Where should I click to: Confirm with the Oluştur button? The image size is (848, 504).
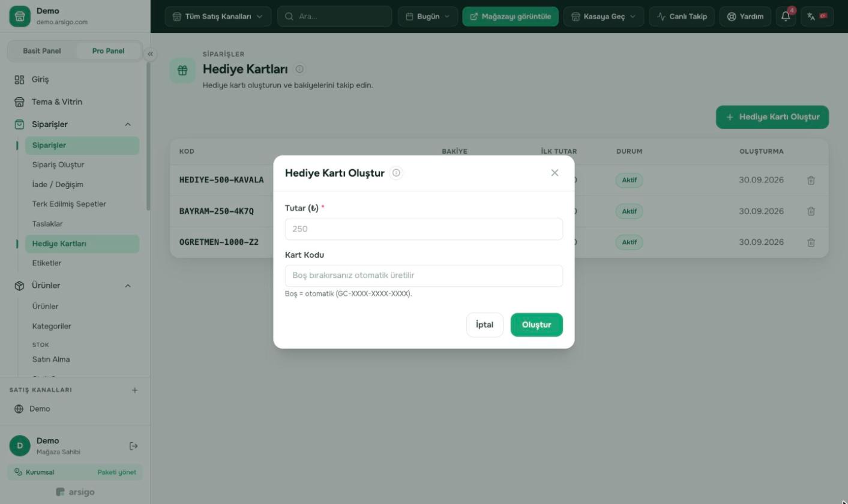pos(537,325)
